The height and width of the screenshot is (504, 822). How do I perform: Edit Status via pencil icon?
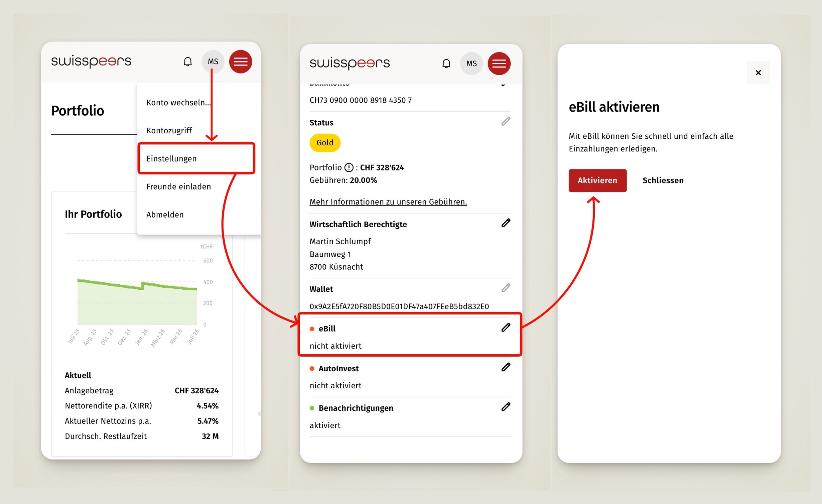coord(506,121)
